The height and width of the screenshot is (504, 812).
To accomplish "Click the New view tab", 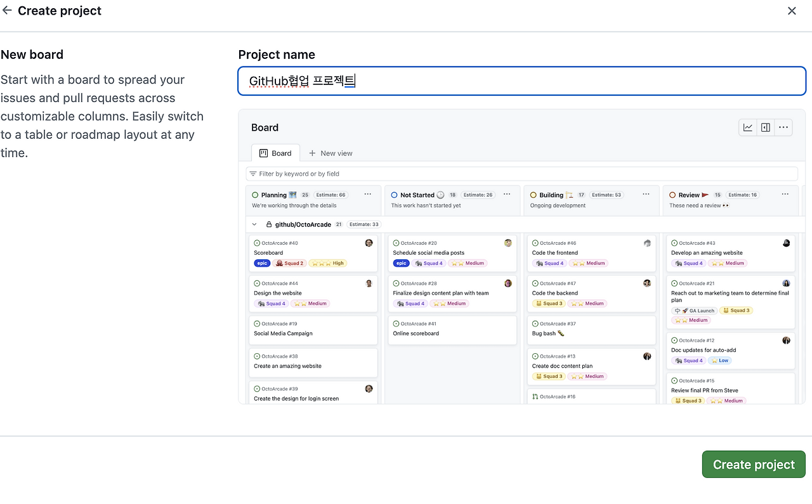I will pos(331,153).
